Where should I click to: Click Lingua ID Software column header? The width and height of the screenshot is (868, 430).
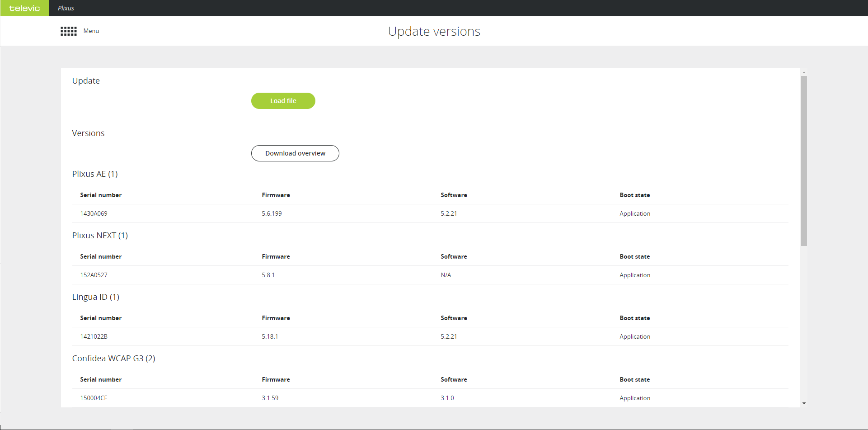[x=454, y=318]
